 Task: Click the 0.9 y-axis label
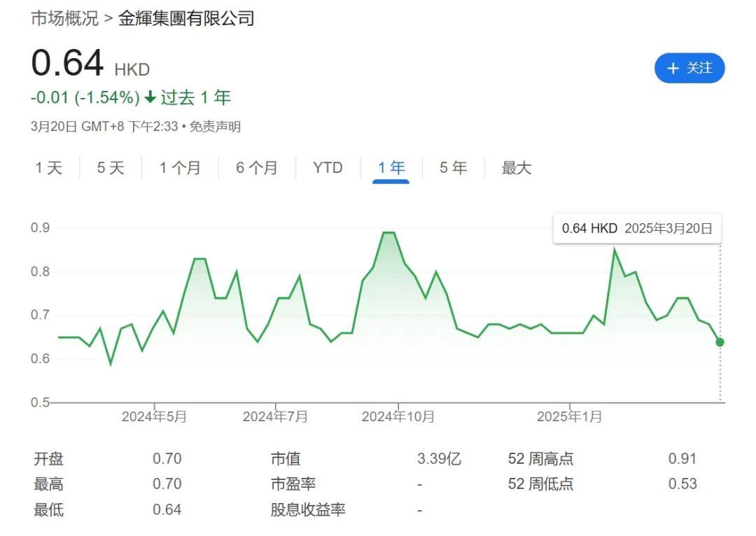pyautogui.click(x=40, y=228)
